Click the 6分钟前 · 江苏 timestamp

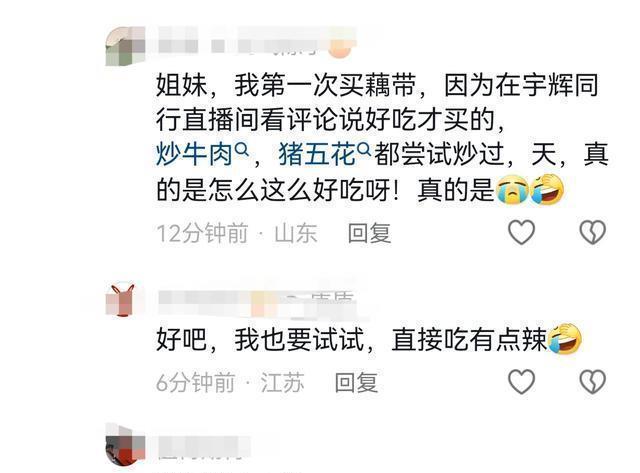(x=230, y=382)
